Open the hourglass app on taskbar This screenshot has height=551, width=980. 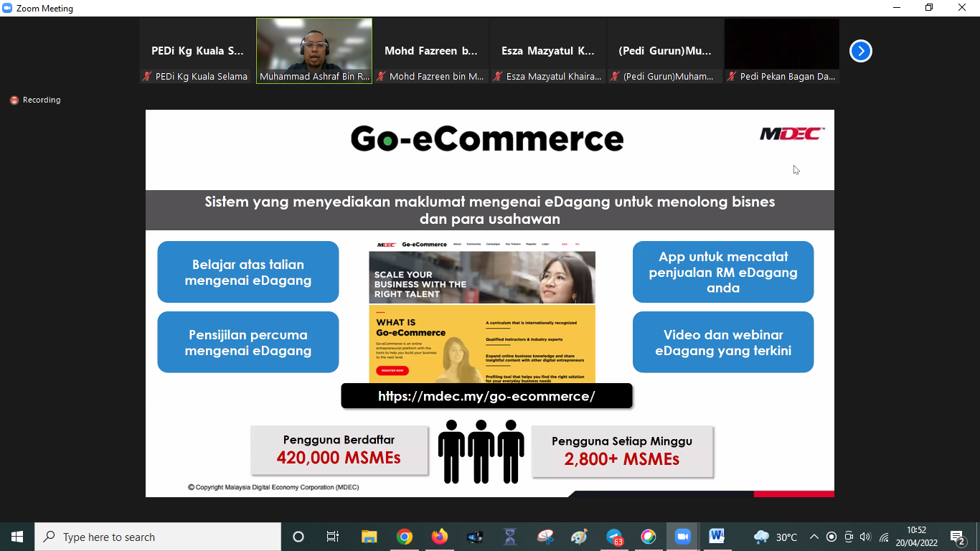[510, 537]
